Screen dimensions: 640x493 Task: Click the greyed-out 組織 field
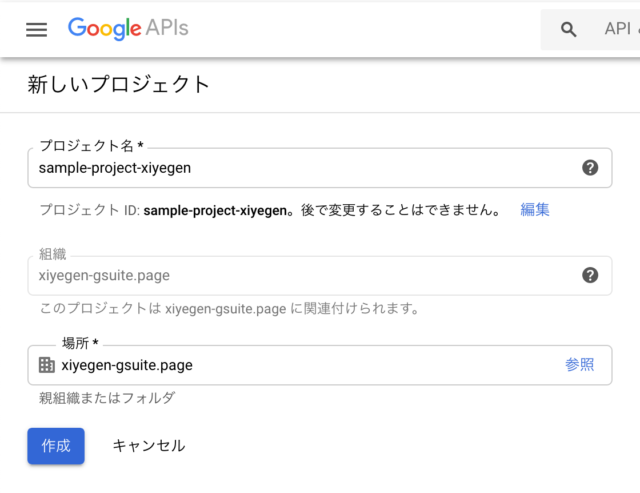[x=300, y=276]
